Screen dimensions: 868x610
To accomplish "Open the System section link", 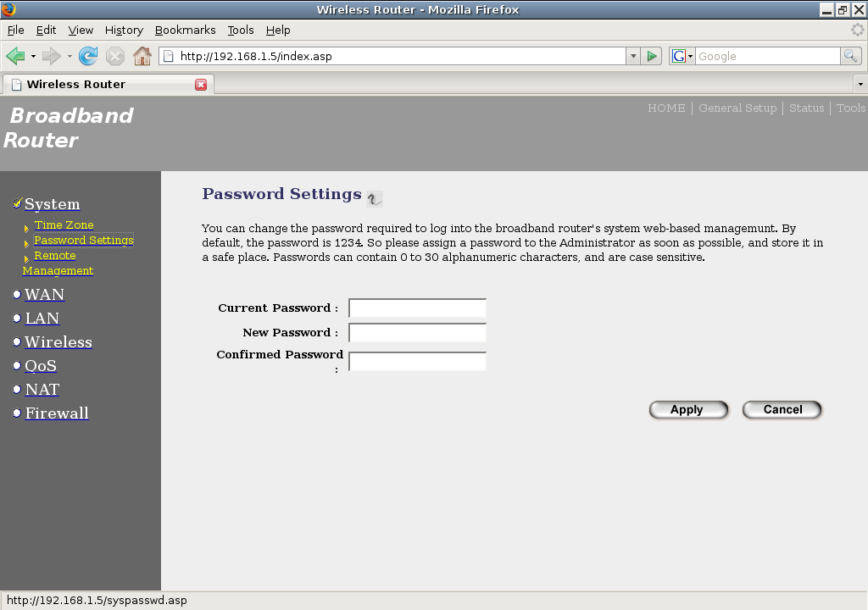I will coord(52,204).
